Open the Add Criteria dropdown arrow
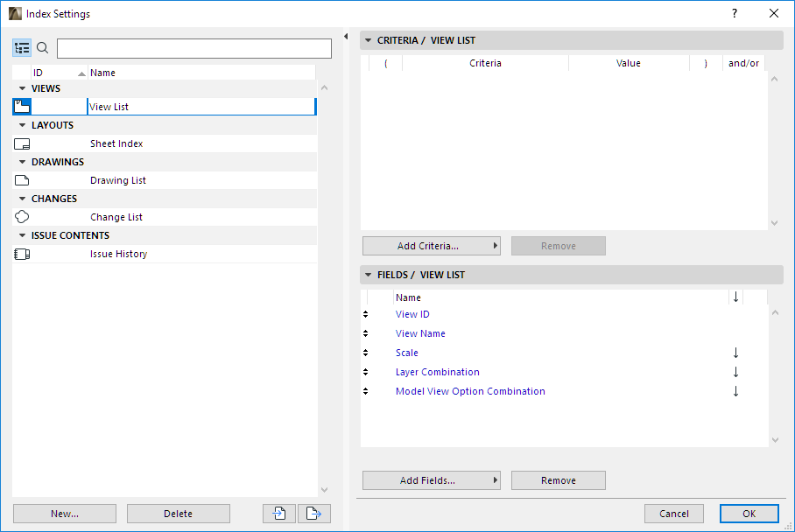This screenshot has width=795, height=532. coord(496,246)
